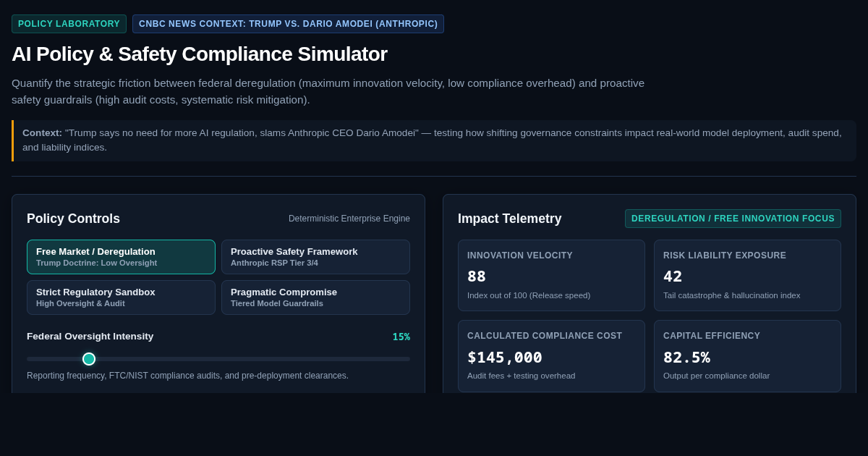Screen dimensions: 868x456
Task: Apply the Pragmatic Compromise preset
Action: pos(315,297)
